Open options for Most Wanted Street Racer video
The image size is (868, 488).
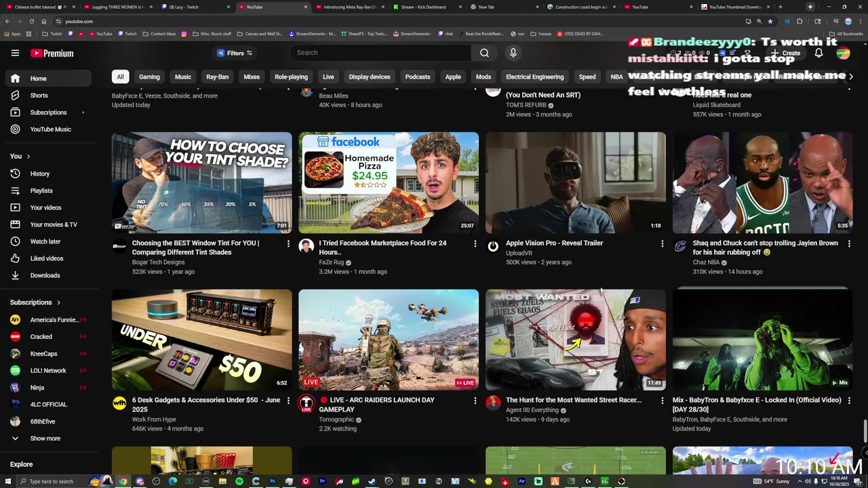pyautogui.click(x=662, y=401)
